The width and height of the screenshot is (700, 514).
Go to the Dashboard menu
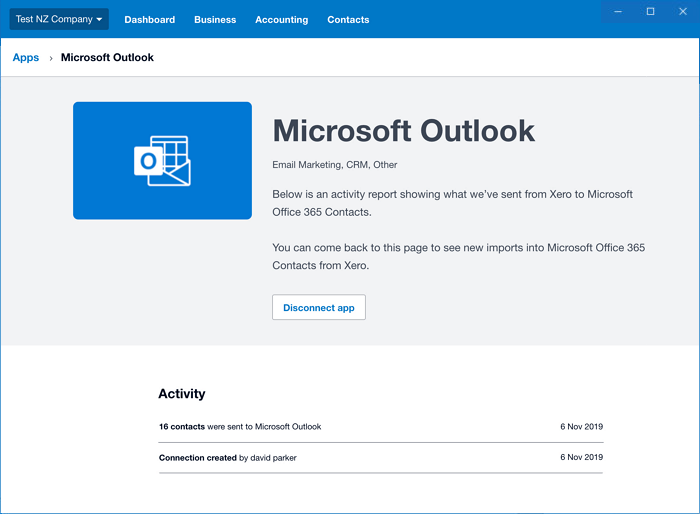point(150,20)
